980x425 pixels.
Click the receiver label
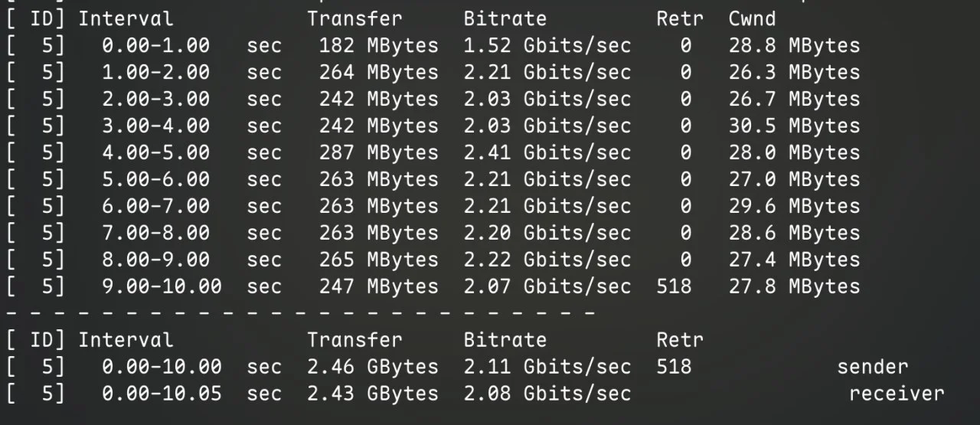pyautogui.click(x=897, y=394)
